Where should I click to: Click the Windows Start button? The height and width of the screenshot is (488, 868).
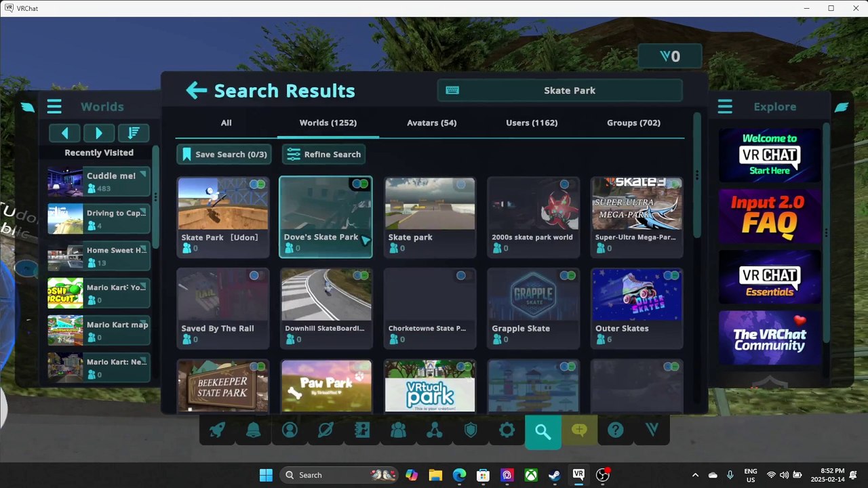pos(266,475)
